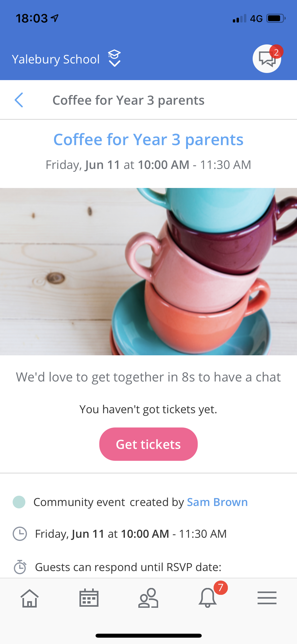Tap the coffee cups event image

[148, 272]
